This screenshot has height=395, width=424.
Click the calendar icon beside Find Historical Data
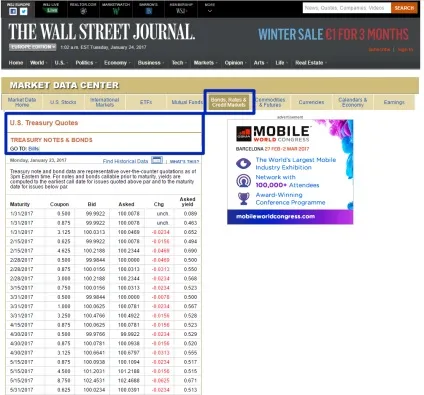(157, 160)
